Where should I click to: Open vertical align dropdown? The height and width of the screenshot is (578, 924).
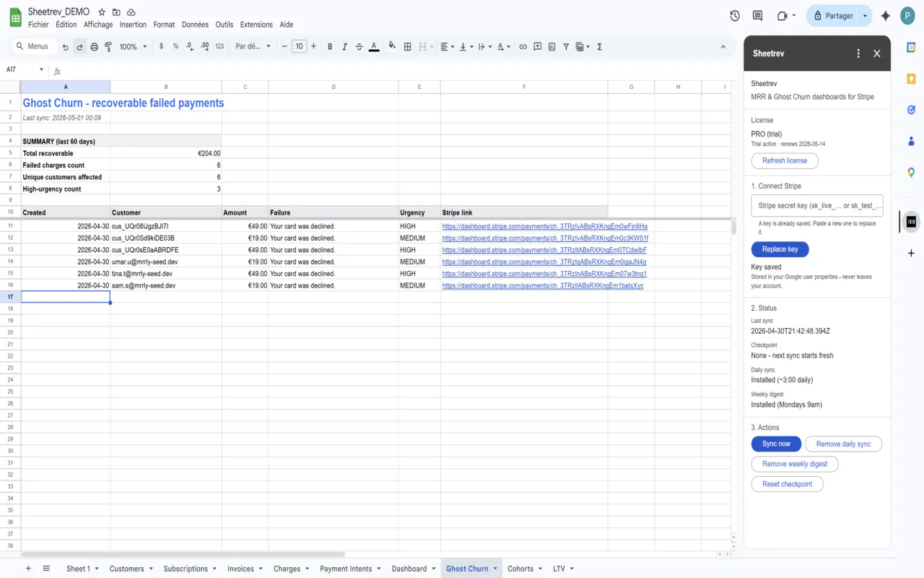pyautogui.click(x=466, y=47)
